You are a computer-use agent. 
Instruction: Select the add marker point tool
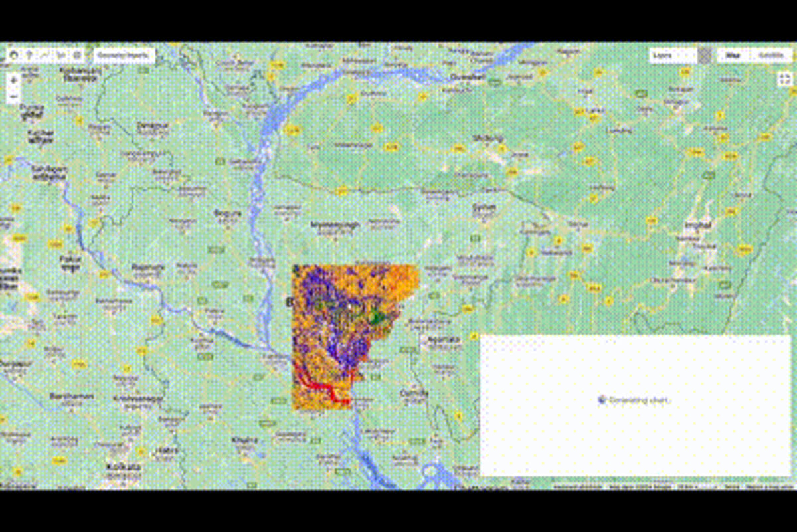(30, 56)
